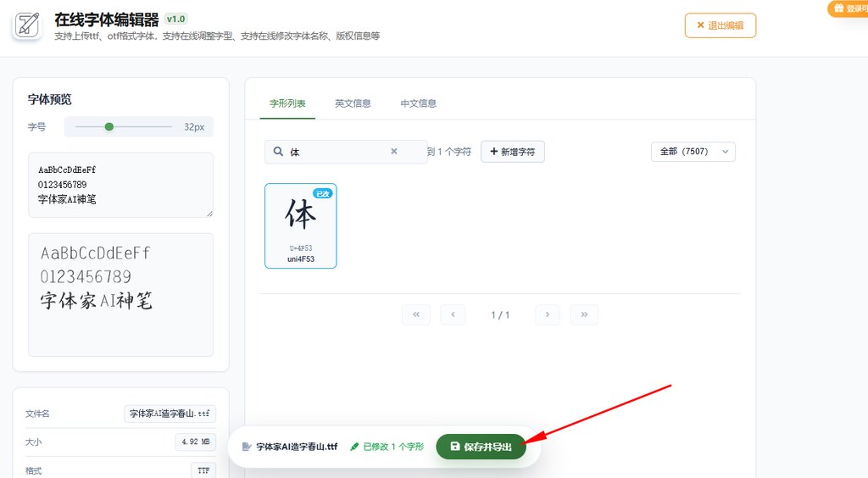Click the 文件名 field 字体家AI造字春山.ttf

(x=170, y=414)
